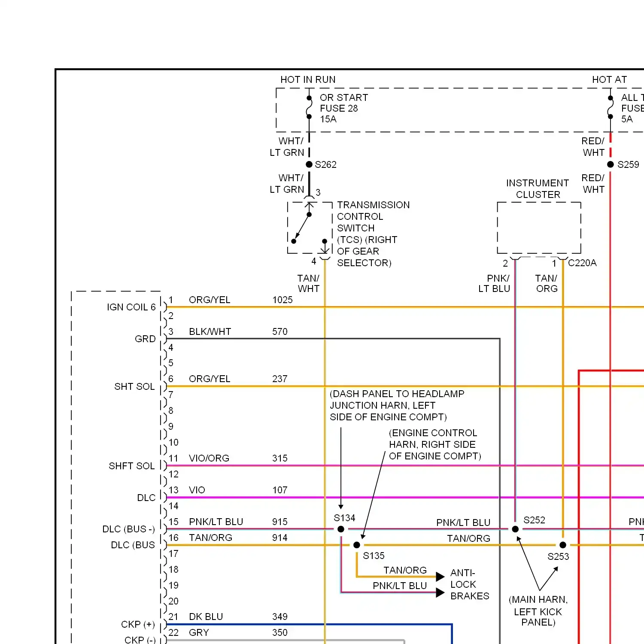
Task: Click the Fuse 28 symbol
Action: click(x=309, y=107)
